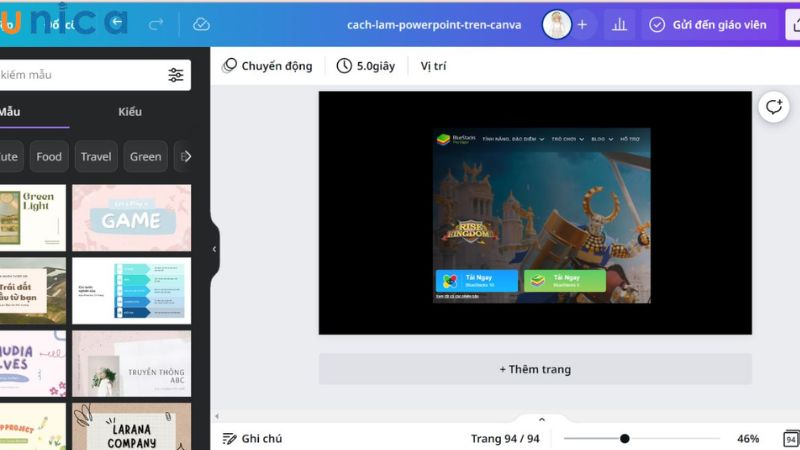The height and width of the screenshot is (450, 800).
Task: Choose the Larana Company template
Action: click(132, 427)
